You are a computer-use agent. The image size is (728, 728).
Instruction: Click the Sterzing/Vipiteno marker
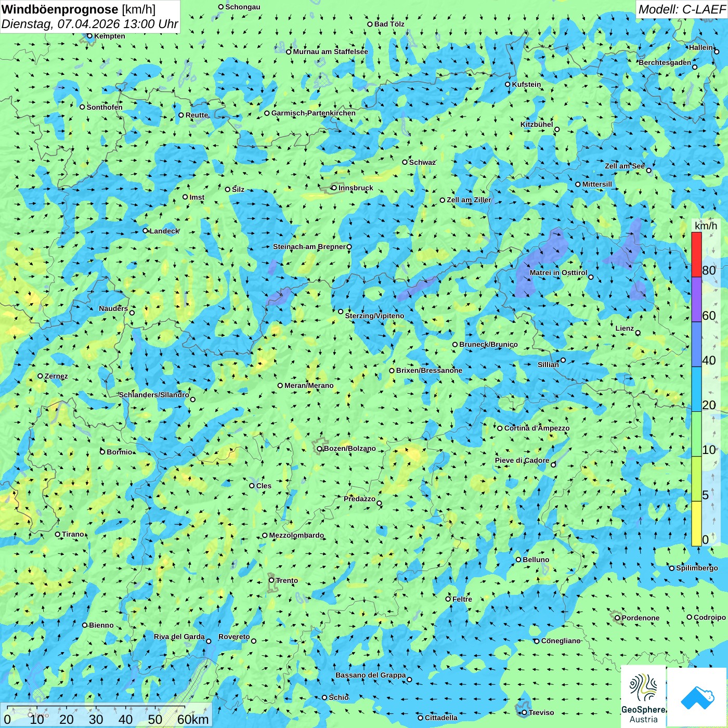(x=341, y=311)
